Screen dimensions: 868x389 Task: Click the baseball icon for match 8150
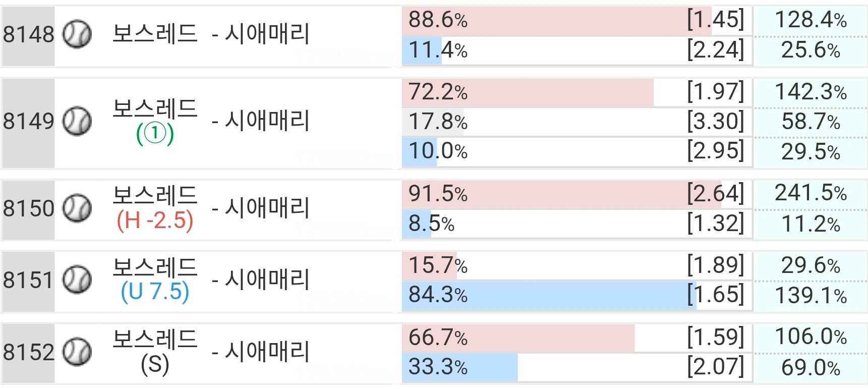click(x=77, y=208)
